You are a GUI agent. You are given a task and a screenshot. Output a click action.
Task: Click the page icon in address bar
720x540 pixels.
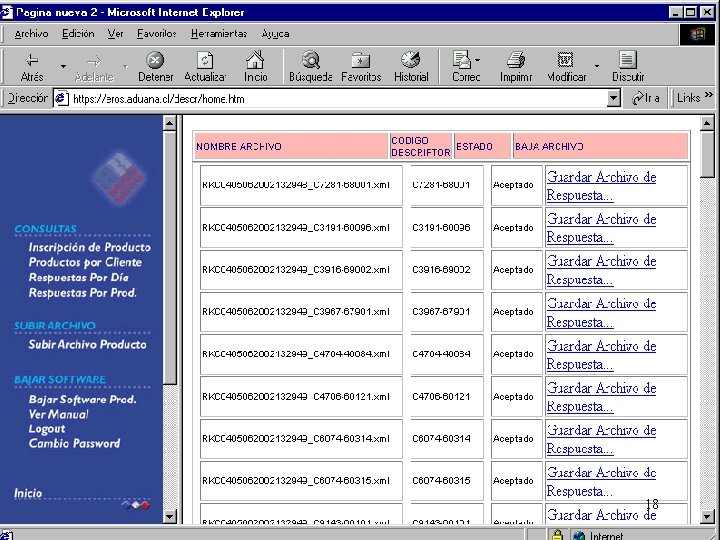pyautogui.click(x=62, y=99)
